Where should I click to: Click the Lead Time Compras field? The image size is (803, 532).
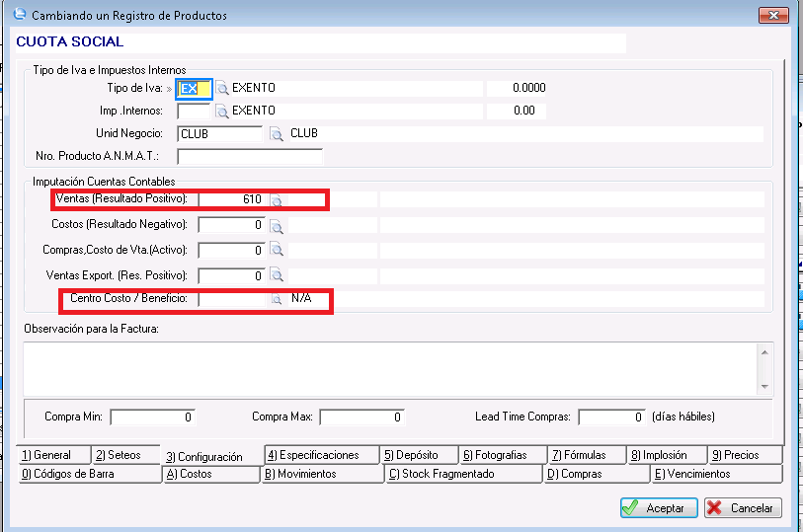pyautogui.click(x=612, y=418)
